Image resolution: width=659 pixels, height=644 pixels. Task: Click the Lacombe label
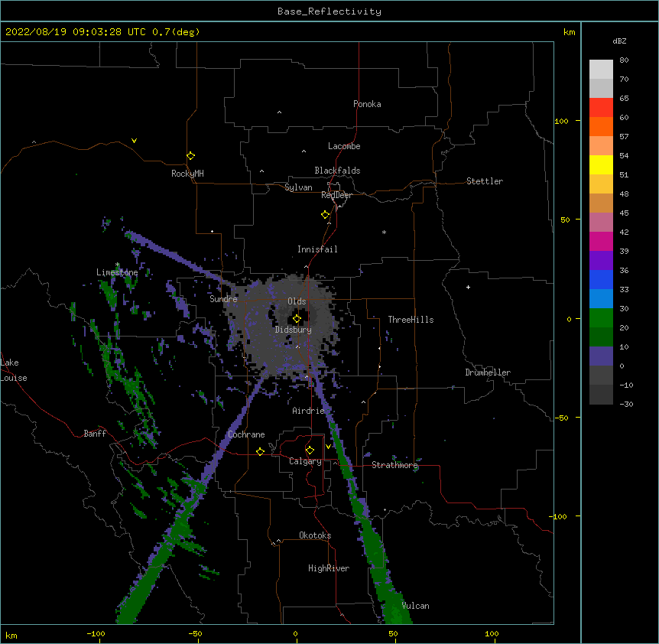(344, 146)
